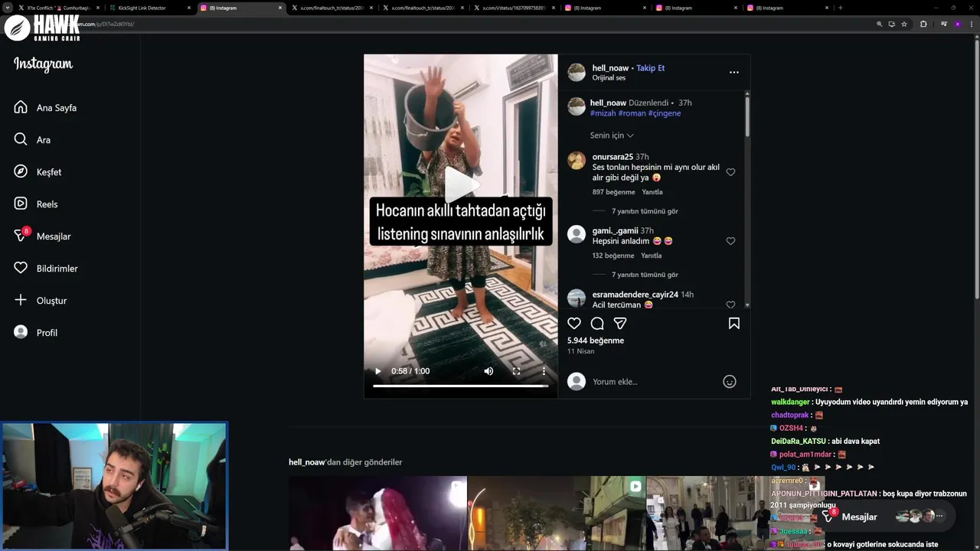Click onursara25 profile picture

pos(577,160)
